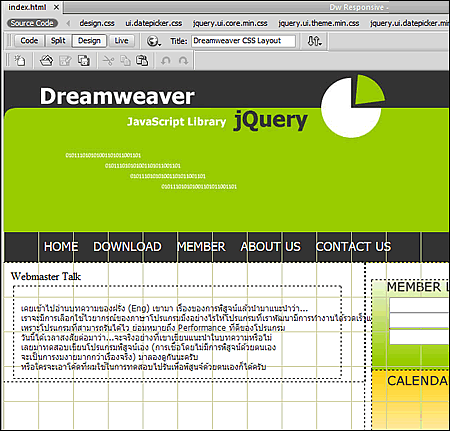Click the Paste clipboard icon
This screenshot has width=450, height=431.
pyautogui.click(x=142, y=61)
